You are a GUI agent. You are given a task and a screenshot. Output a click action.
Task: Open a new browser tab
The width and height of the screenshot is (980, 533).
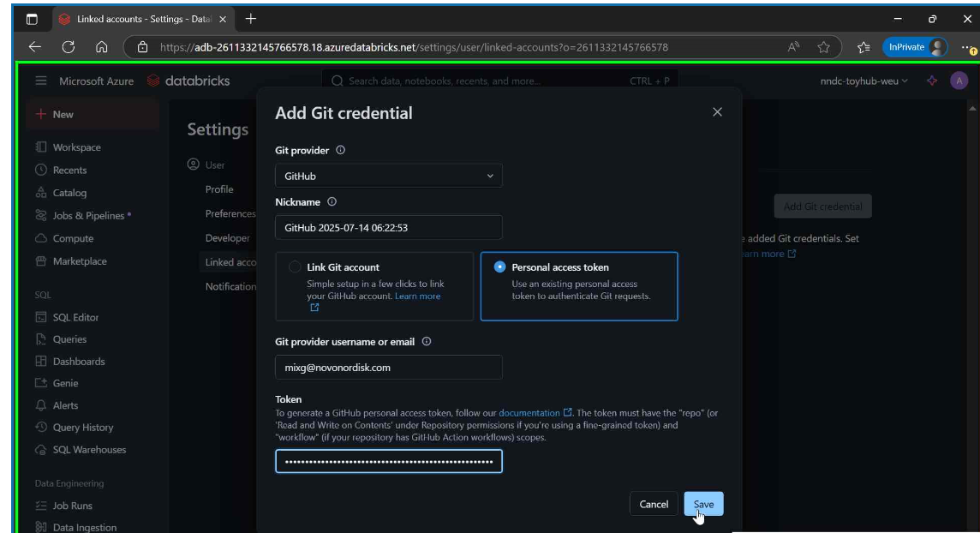pyautogui.click(x=251, y=19)
